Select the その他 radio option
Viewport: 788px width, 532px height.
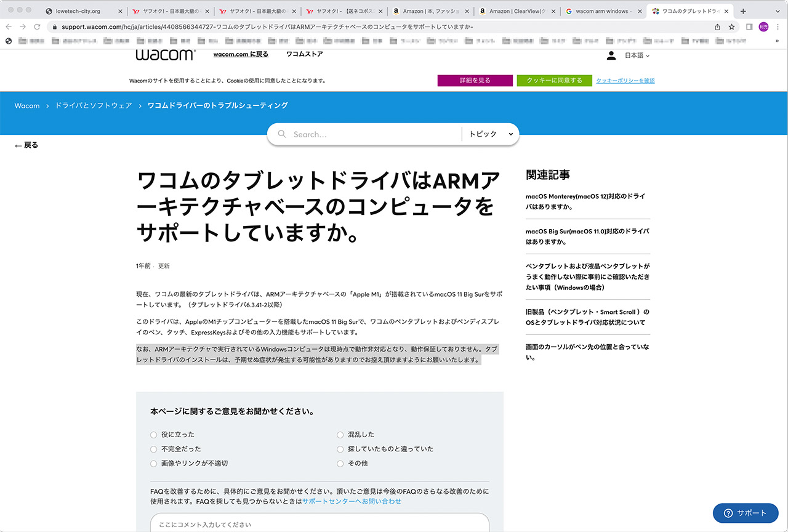pos(340,463)
